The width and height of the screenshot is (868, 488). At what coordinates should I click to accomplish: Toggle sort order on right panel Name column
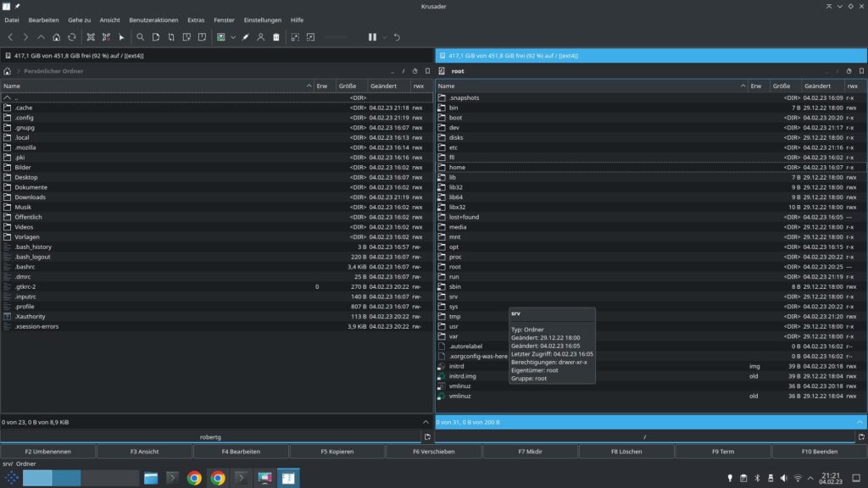(591, 86)
